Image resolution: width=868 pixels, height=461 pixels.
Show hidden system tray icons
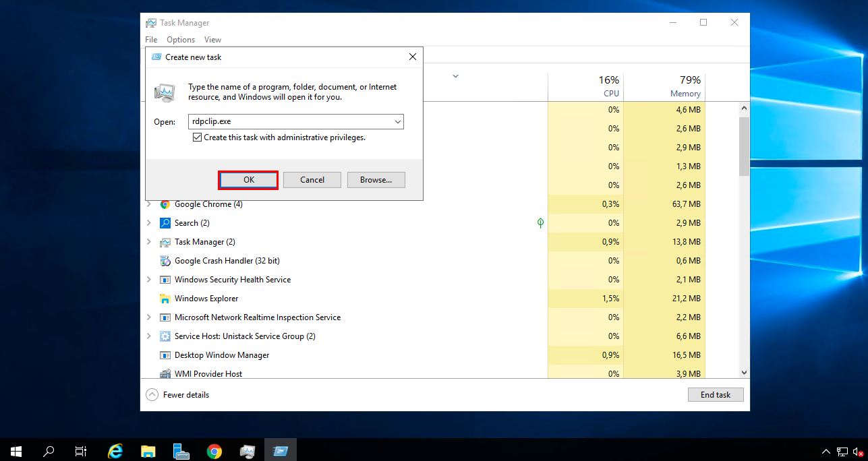(x=826, y=451)
